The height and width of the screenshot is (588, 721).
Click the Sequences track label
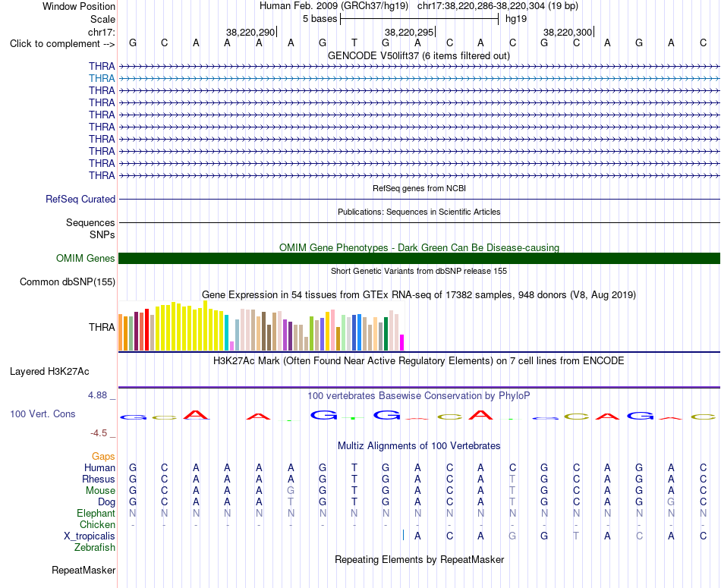(x=90, y=223)
